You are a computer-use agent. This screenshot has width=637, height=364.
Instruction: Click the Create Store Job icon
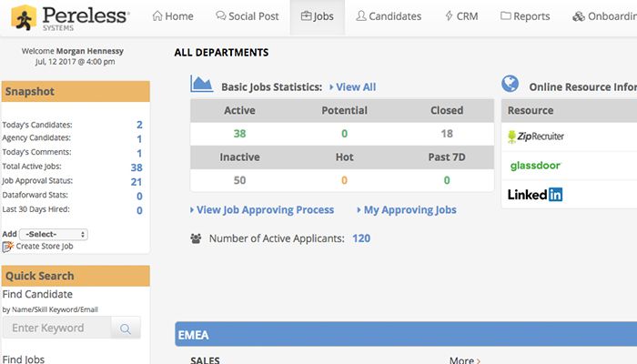click(x=8, y=247)
